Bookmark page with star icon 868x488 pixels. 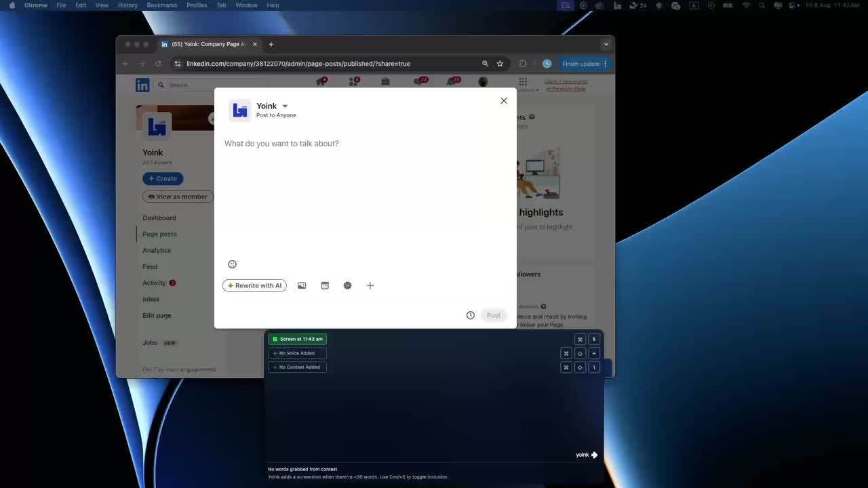500,64
